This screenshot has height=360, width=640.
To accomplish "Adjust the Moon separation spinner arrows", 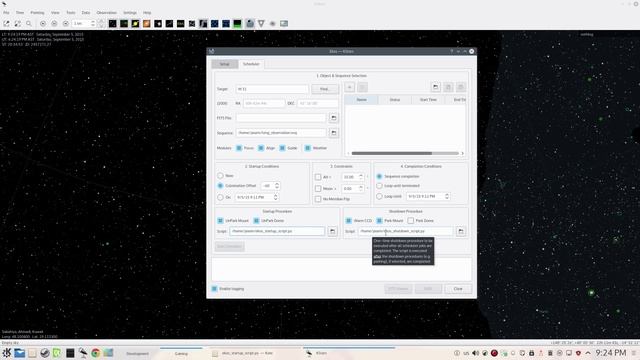I will tap(361, 189).
